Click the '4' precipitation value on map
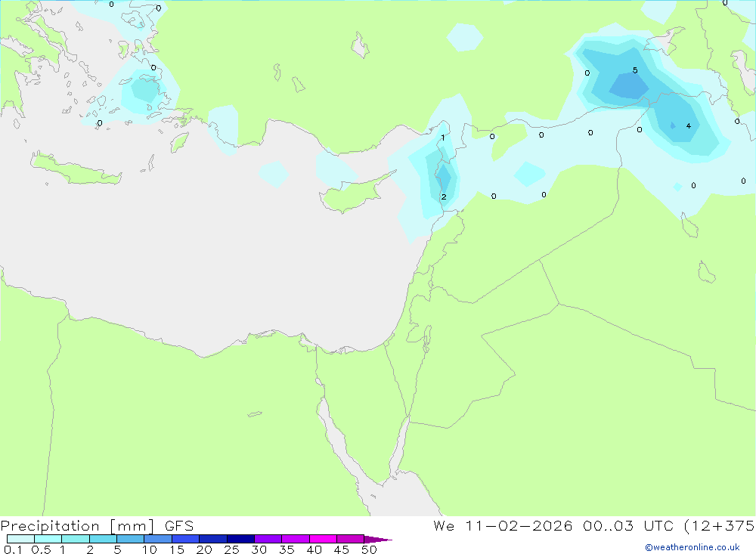The width and height of the screenshot is (756, 554). pyautogui.click(x=689, y=126)
